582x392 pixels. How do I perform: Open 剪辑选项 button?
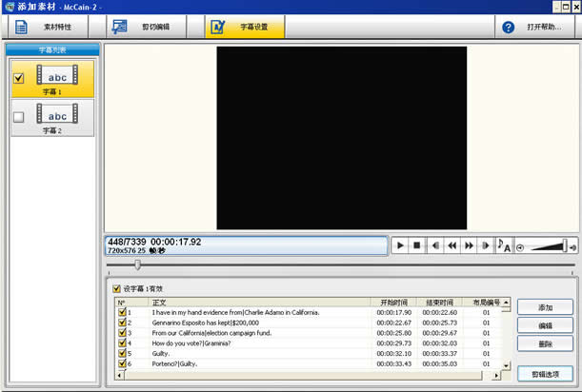click(545, 374)
